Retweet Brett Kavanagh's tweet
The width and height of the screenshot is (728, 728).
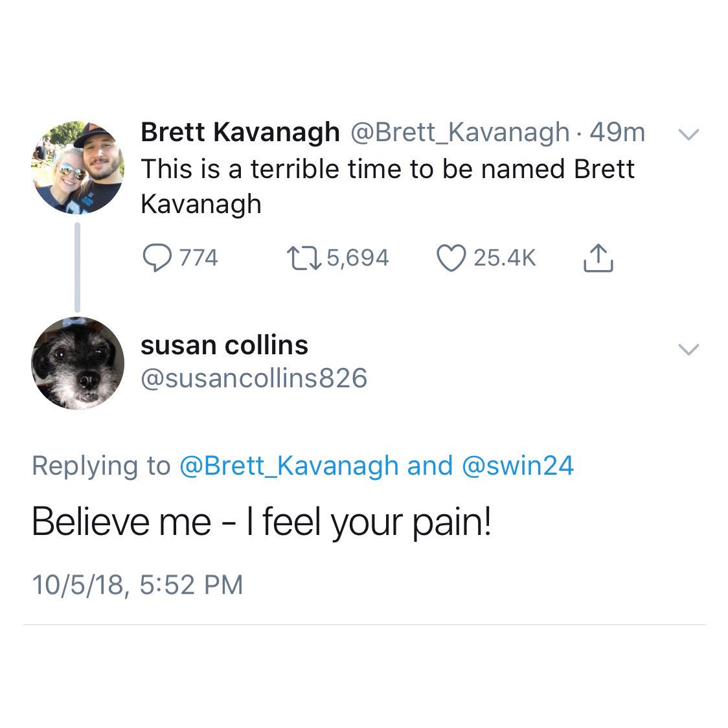tap(304, 258)
